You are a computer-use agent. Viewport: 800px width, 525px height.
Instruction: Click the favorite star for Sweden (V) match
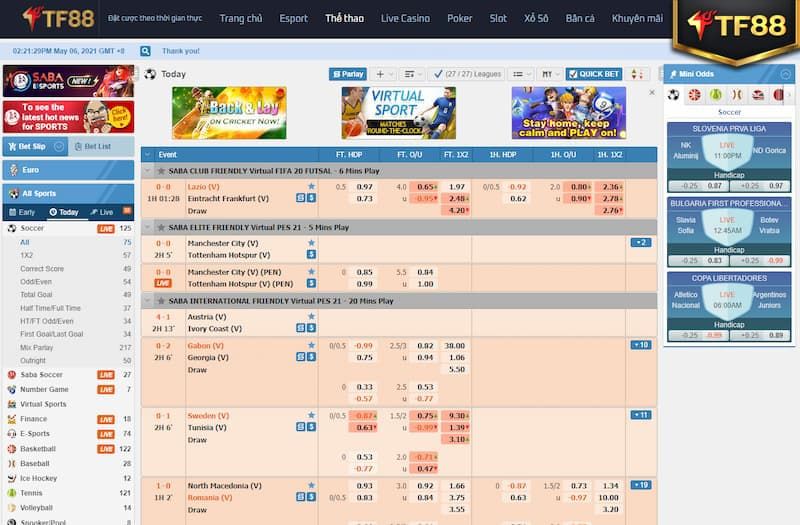pyautogui.click(x=311, y=415)
